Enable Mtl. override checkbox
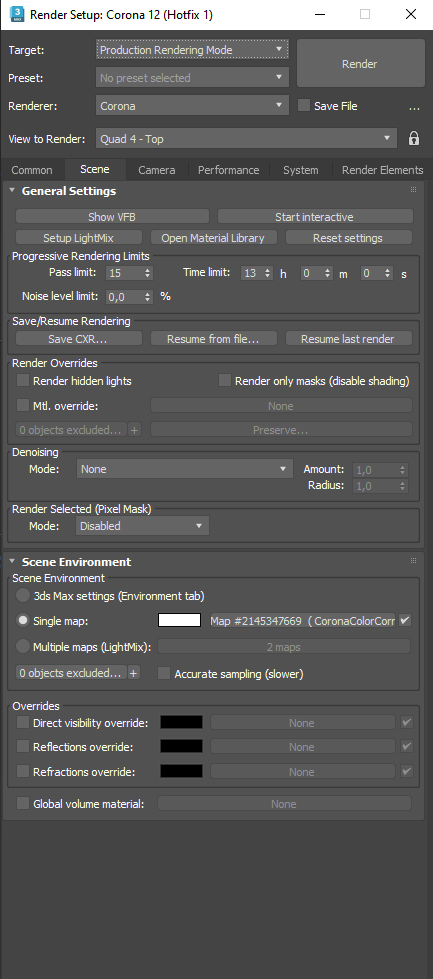 (23, 406)
